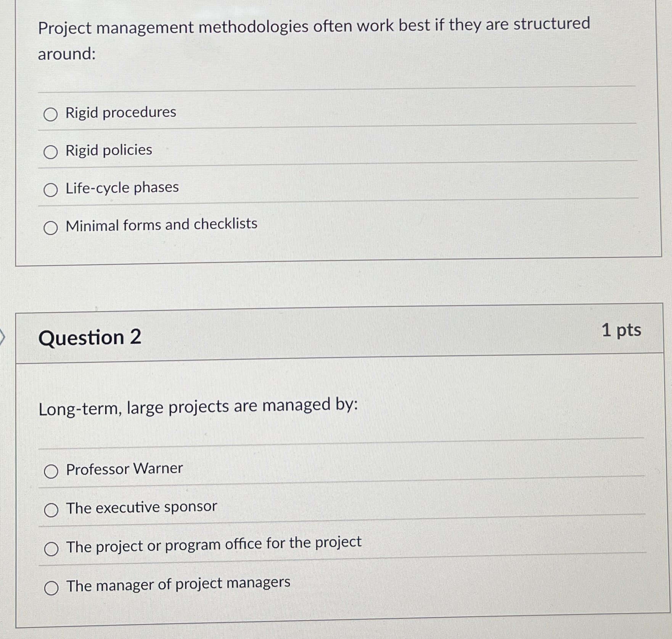672x639 pixels.
Task: Choose "Life-cycle phases" as the answer
Action: (50, 188)
